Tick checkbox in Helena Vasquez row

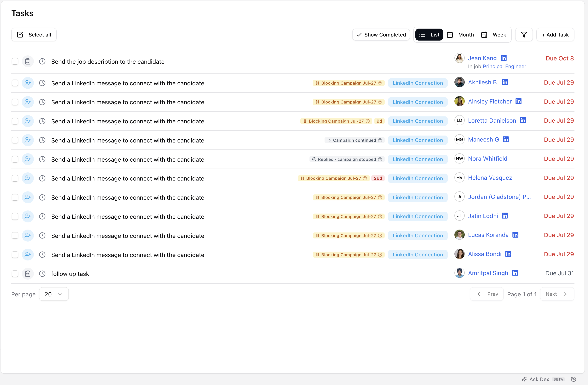coord(15,178)
